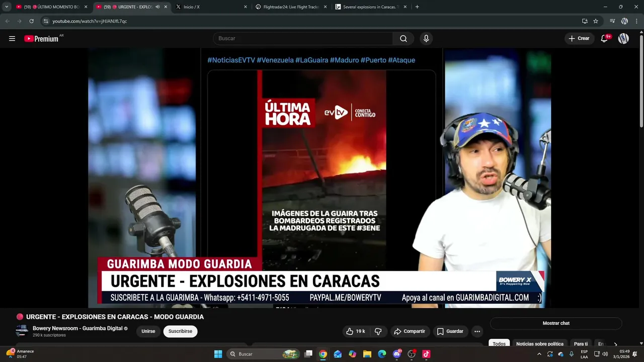Click Mostrar chat button
644x362 pixels.
556,323
